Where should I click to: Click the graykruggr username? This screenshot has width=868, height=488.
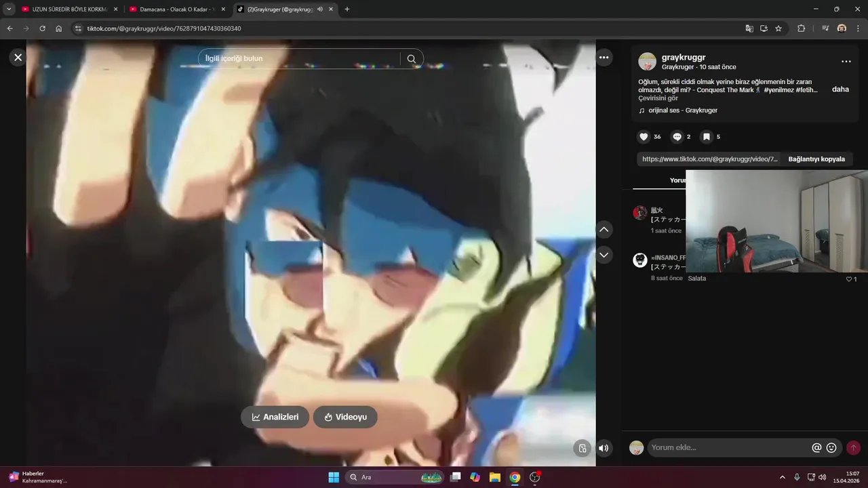click(x=684, y=58)
